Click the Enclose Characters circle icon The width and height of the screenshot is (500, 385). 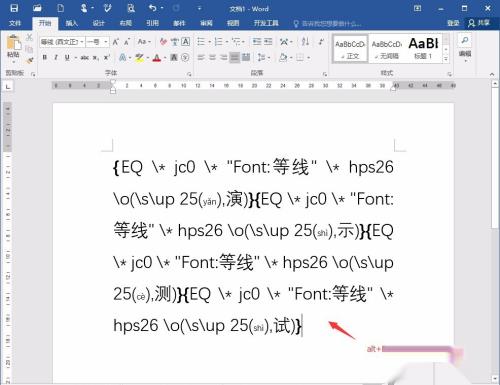(186, 58)
